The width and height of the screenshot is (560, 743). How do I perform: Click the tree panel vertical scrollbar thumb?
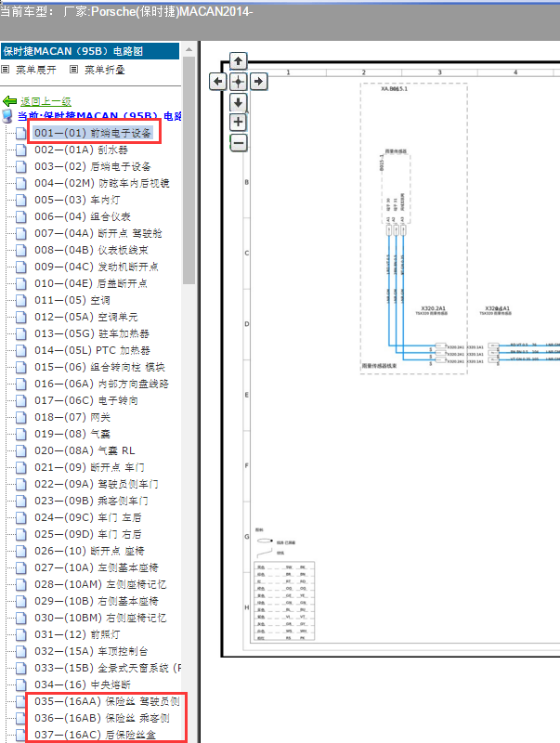189,171
